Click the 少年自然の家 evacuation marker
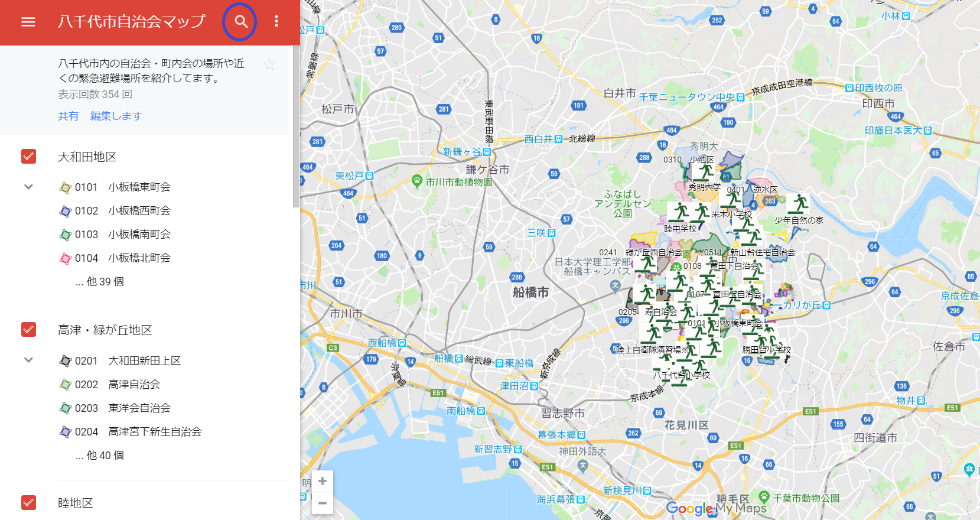Viewport: 980px width, 520px height. pos(799,204)
